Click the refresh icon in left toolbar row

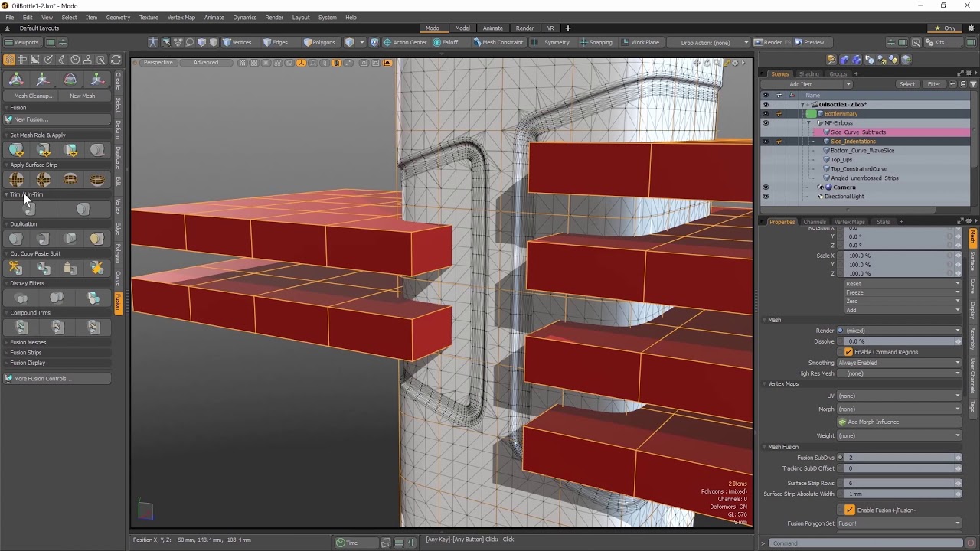(x=116, y=60)
